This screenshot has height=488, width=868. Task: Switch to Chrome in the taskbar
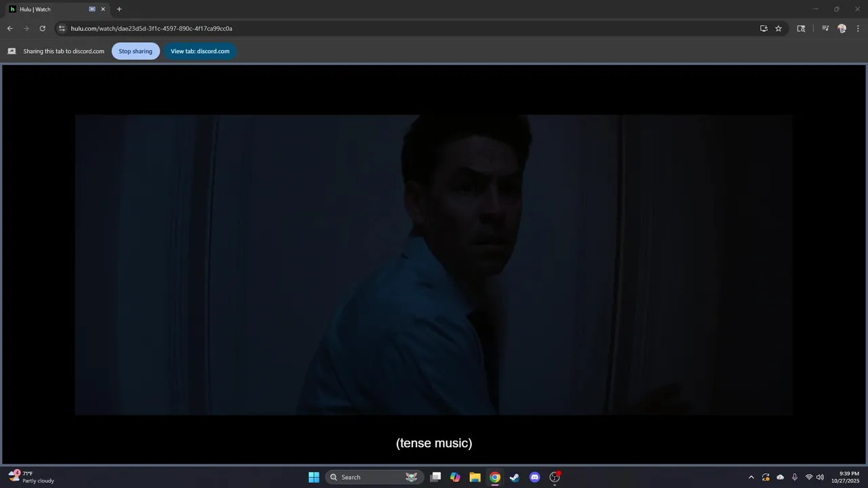[x=495, y=477]
